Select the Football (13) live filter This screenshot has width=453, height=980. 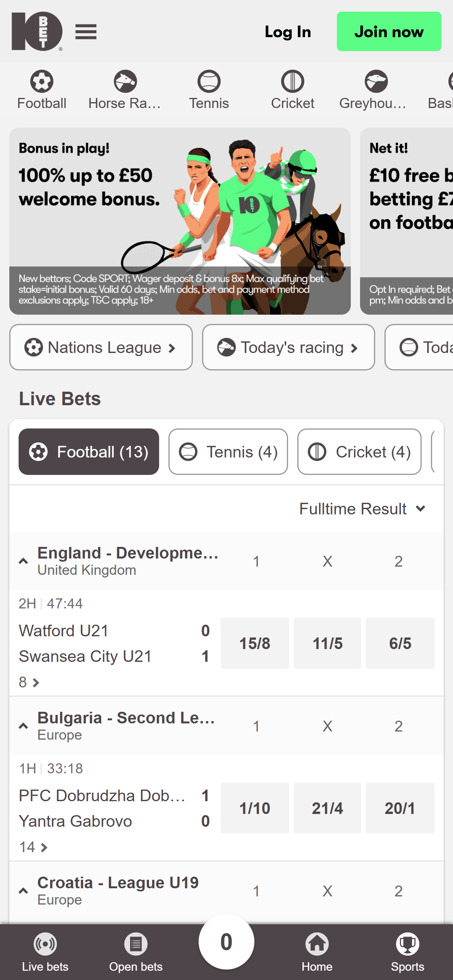pos(89,451)
